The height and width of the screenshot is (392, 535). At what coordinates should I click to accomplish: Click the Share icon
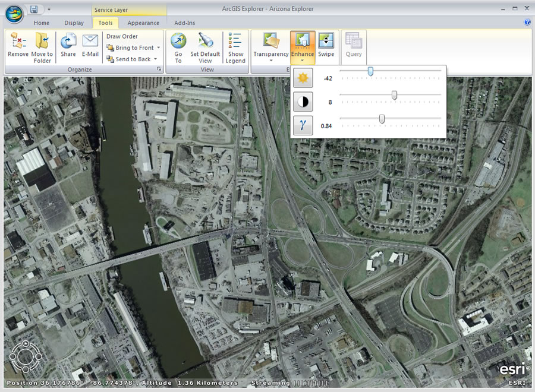68,42
